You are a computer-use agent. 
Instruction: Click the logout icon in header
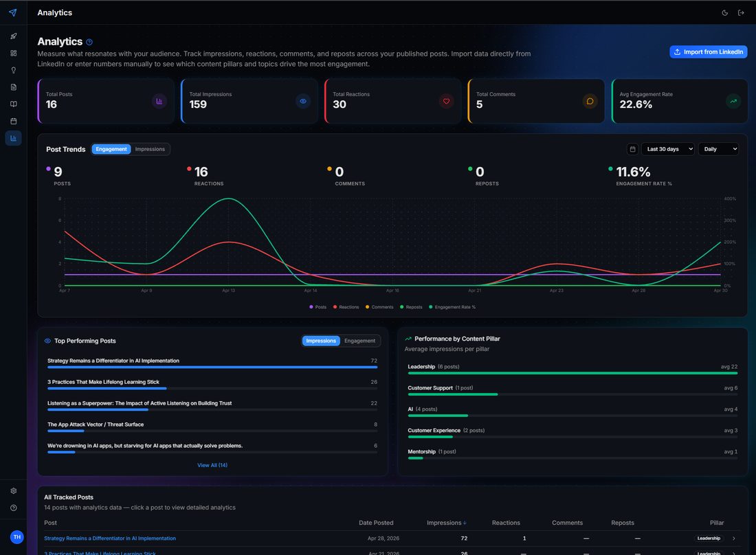[741, 13]
